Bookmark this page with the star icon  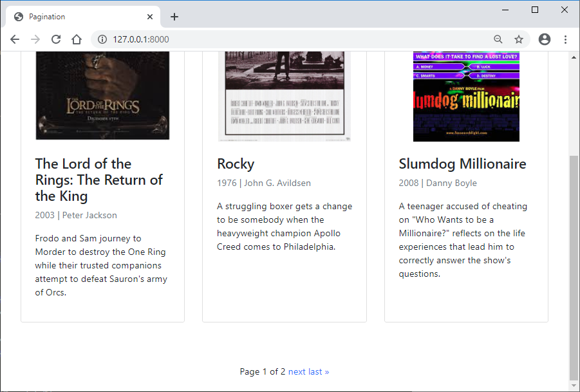coord(519,39)
